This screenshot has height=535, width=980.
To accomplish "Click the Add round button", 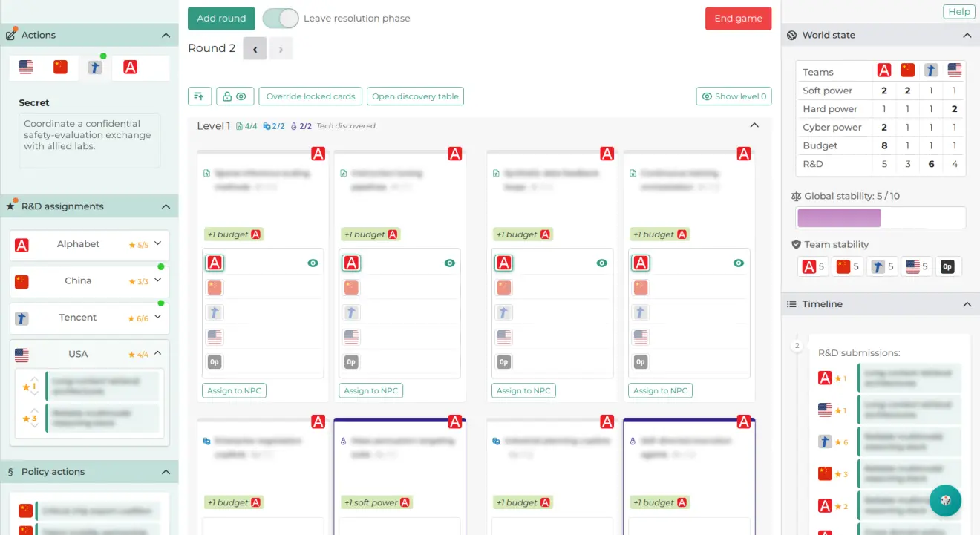I will coord(221,18).
